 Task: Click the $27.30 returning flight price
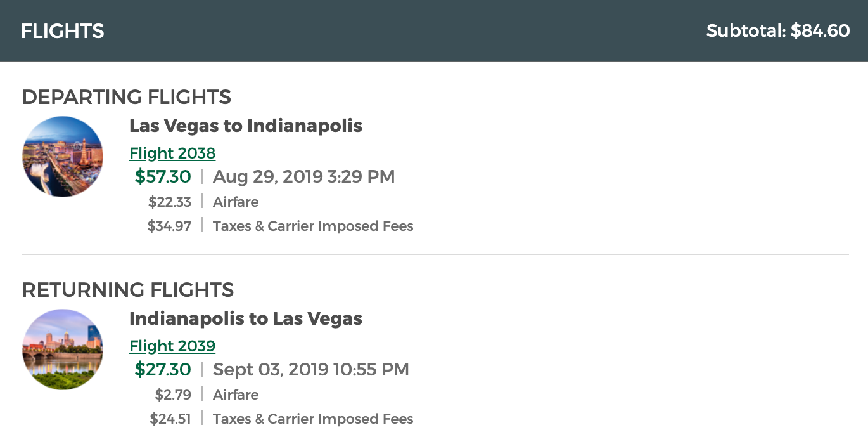(163, 369)
